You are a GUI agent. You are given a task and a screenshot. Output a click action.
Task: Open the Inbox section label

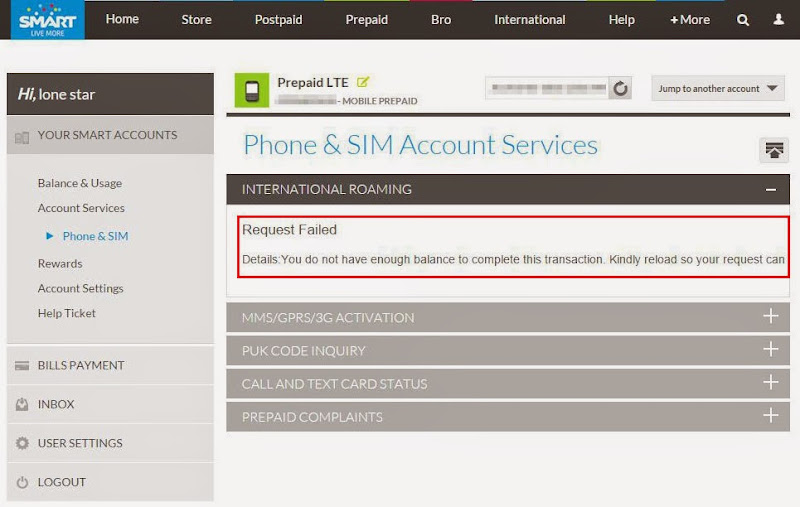point(56,404)
